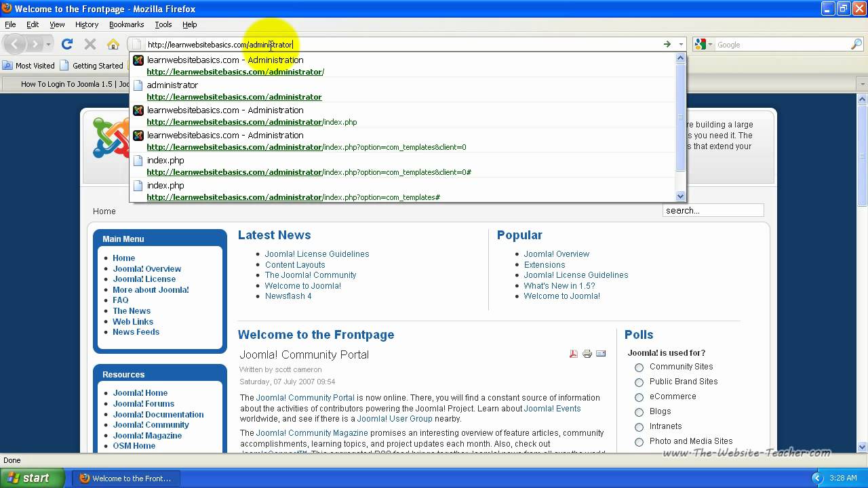Choose suggestion ending com_templates&client=0#

[x=403, y=166]
